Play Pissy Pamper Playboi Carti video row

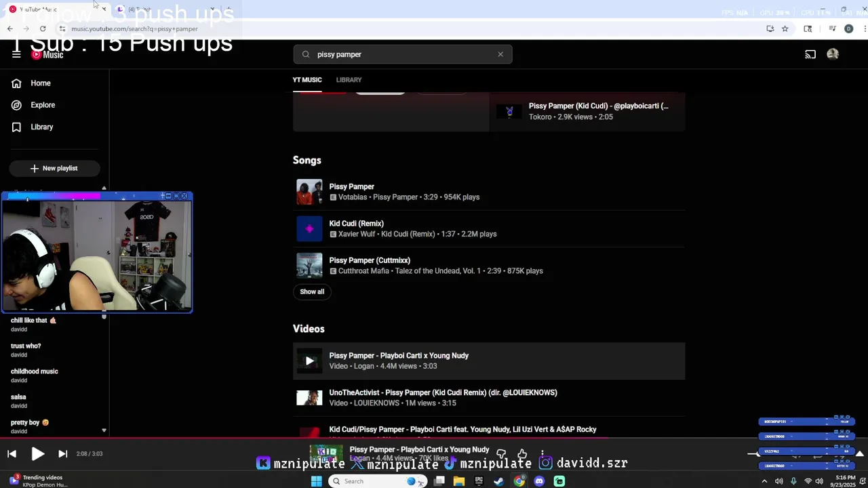(489, 361)
